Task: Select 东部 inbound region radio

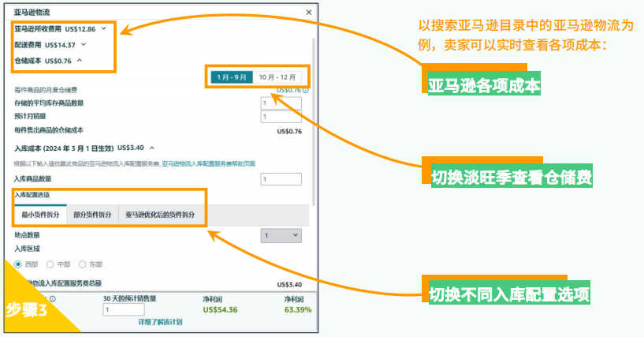Action: pos(82,264)
